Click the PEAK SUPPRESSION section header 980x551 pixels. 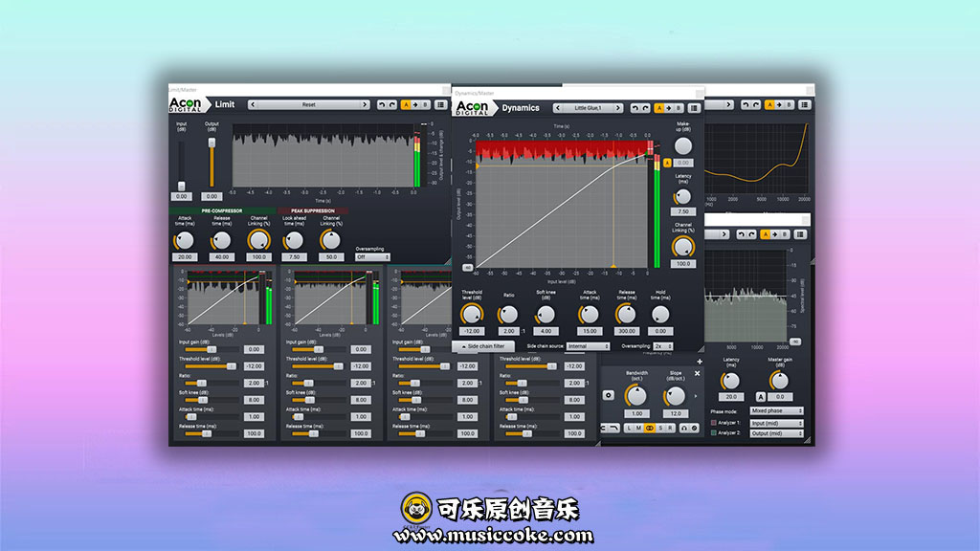(313, 211)
